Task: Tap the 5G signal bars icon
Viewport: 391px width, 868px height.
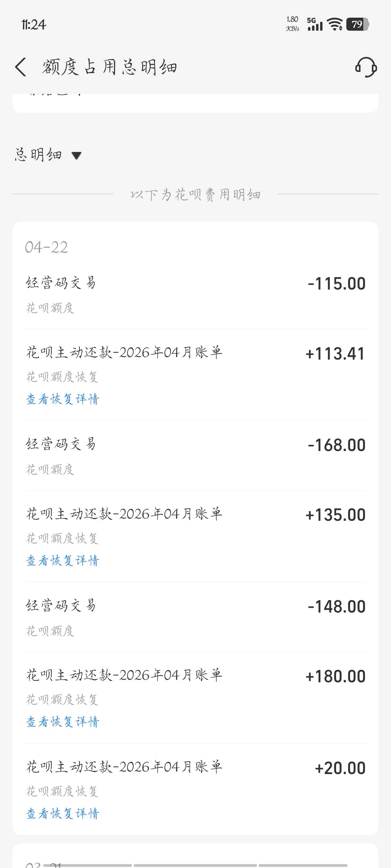Action: tap(315, 24)
